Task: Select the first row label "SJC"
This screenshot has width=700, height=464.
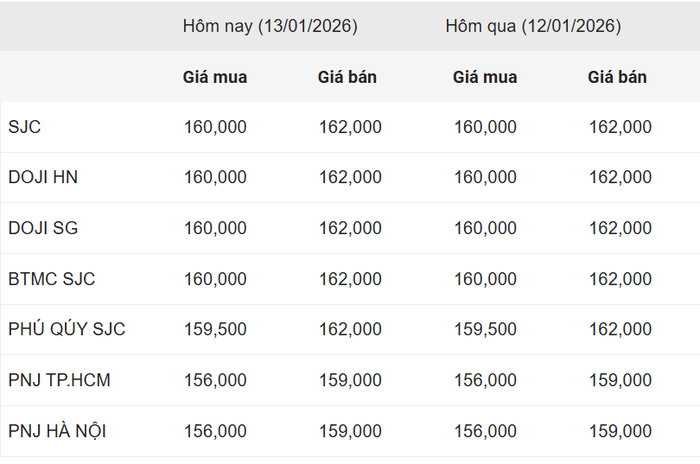Action: (x=24, y=127)
